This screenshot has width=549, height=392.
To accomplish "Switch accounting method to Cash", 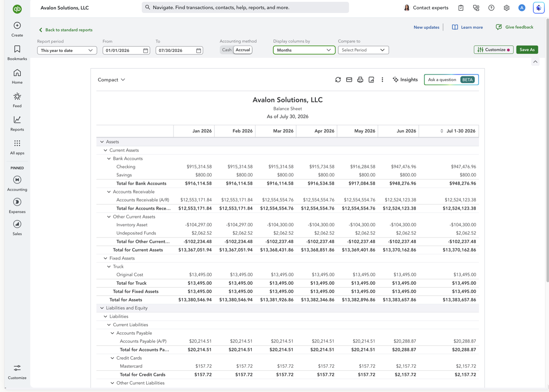I will 227,50.
